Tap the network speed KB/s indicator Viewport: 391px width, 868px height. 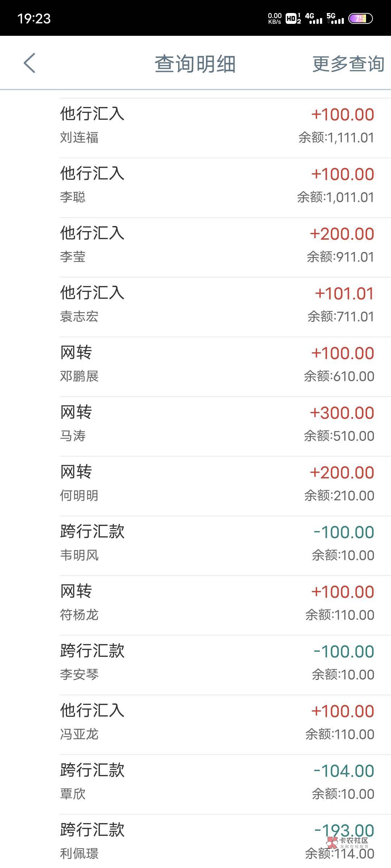[x=274, y=18]
